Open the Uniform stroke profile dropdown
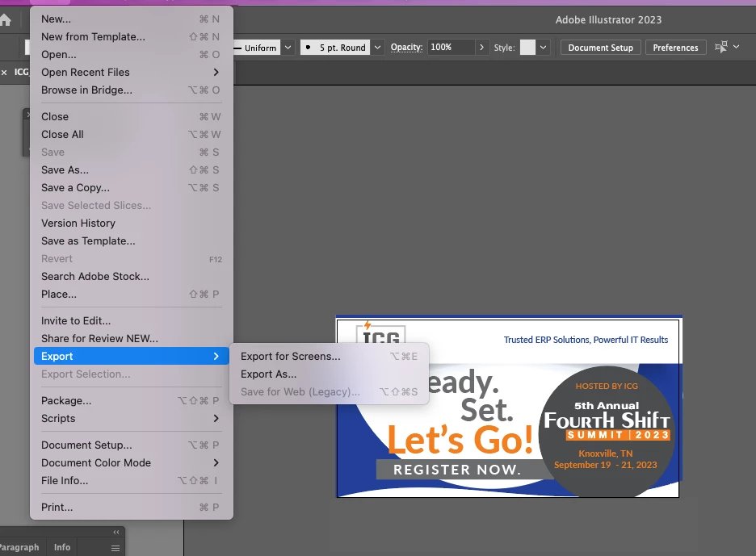The image size is (756, 556). [x=288, y=48]
